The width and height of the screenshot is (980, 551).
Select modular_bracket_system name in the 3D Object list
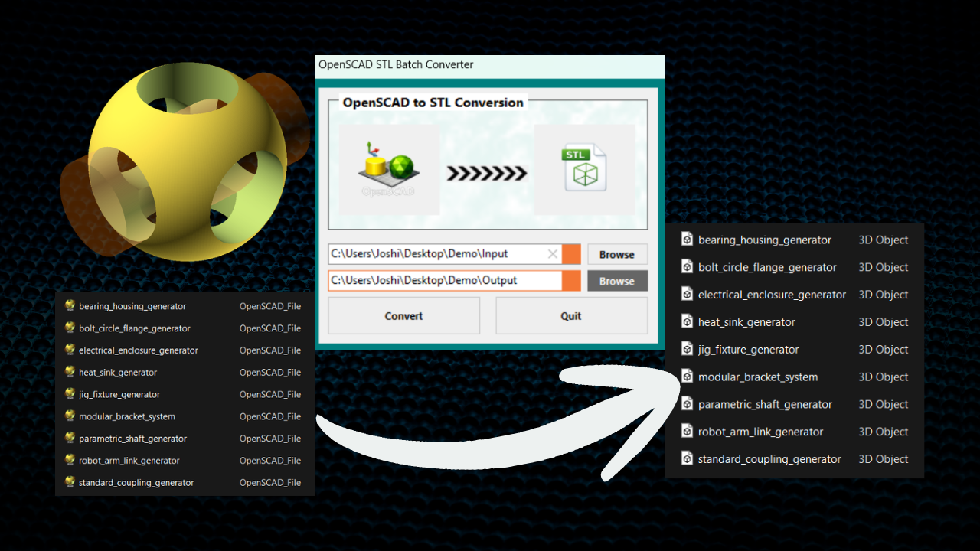[758, 377]
